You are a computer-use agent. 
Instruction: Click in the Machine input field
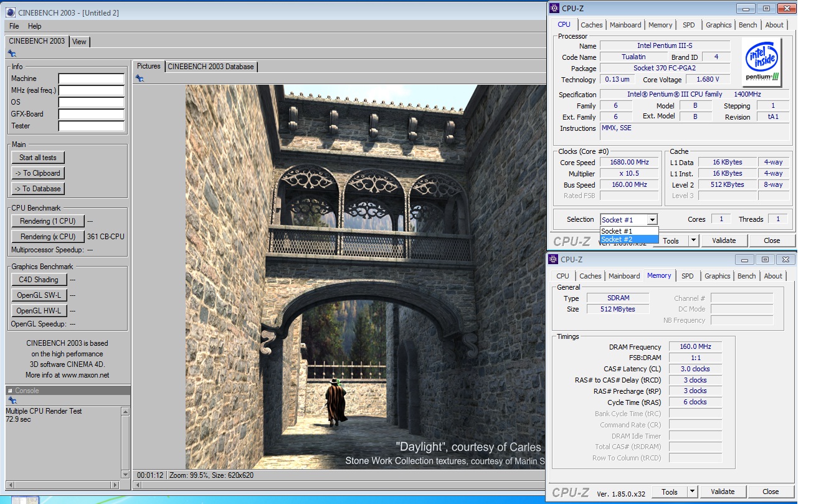click(92, 79)
